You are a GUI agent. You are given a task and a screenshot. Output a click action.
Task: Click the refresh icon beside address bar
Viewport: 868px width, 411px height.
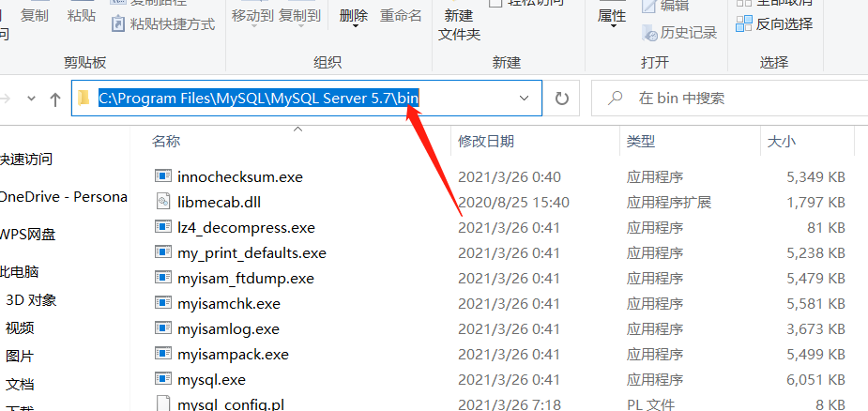(x=562, y=99)
